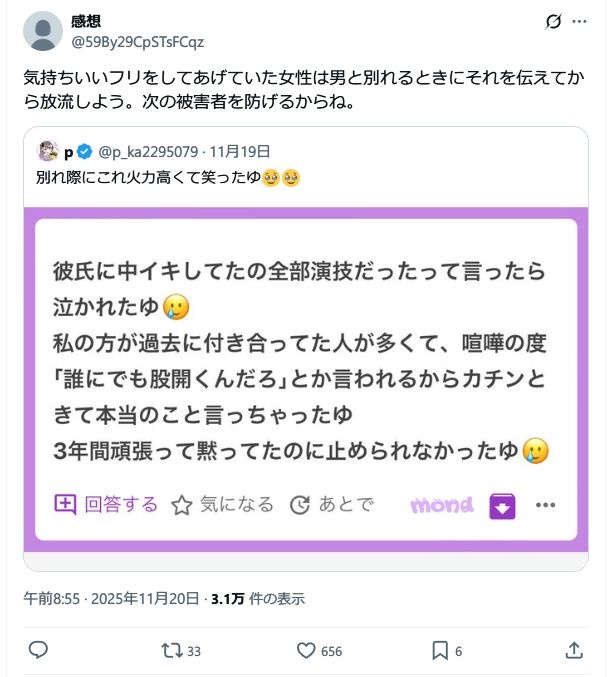Select the あとで later button
613x677 pixels.
click(x=331, y=505)
